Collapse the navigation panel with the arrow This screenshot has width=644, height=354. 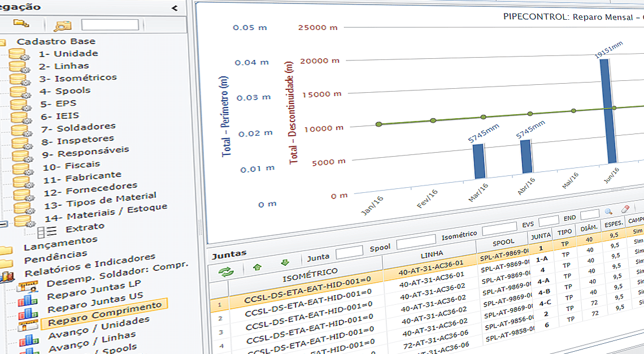[x=174, y=8]
